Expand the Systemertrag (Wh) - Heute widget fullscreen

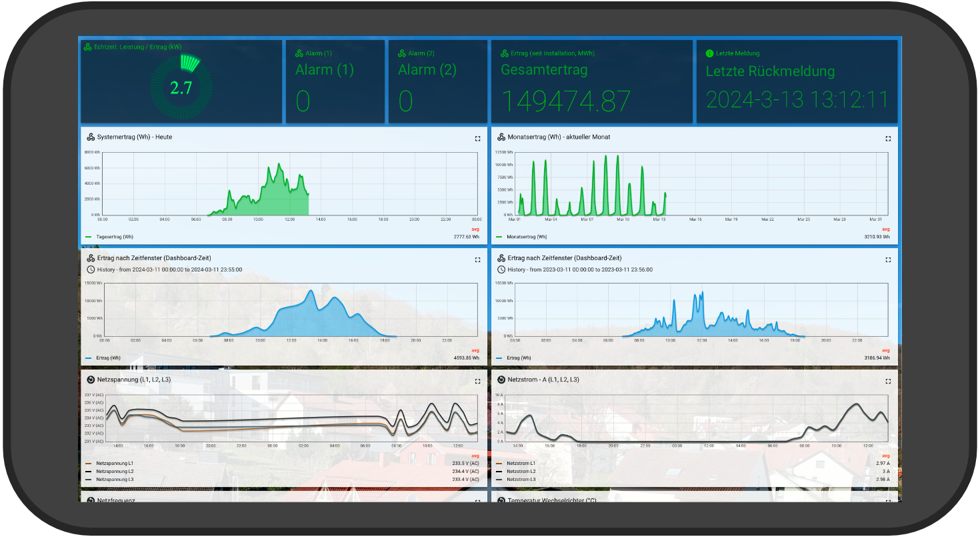(x=477, y=139)
